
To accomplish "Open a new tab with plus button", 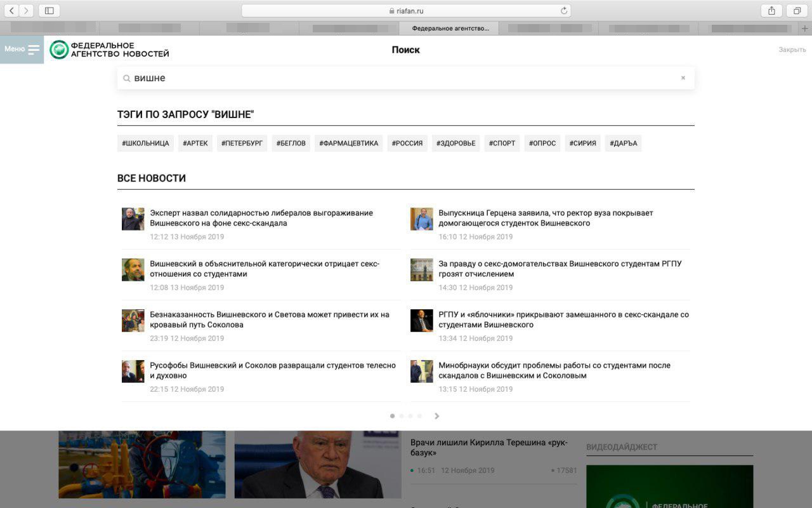I will tap(805, 29).
